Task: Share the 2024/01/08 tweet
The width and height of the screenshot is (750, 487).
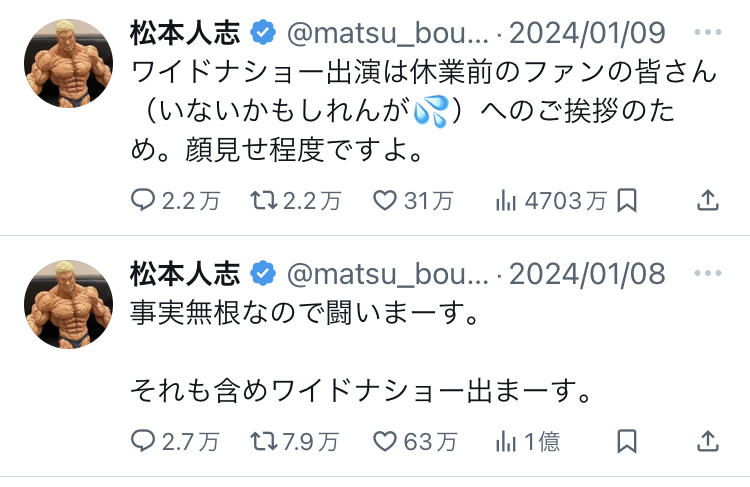Action: tap(706, 440)
